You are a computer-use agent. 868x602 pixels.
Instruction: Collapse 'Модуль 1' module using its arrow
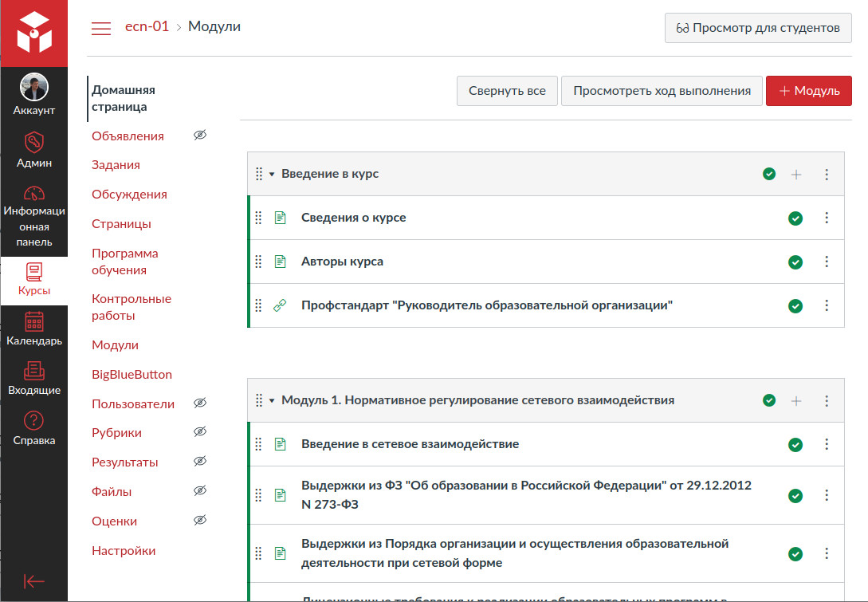[x=272, y=401]
